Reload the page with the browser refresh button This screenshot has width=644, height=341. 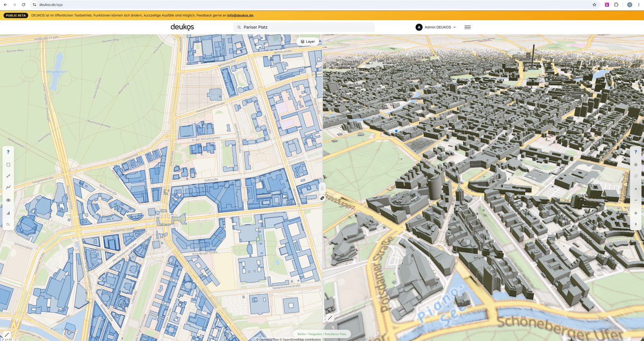[x=23, y=5]
